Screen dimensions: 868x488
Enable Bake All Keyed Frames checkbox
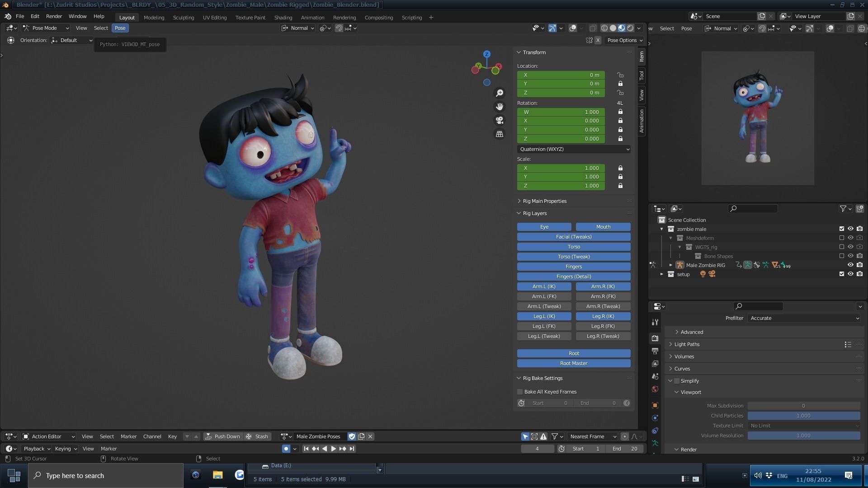[x=520, y=392]
